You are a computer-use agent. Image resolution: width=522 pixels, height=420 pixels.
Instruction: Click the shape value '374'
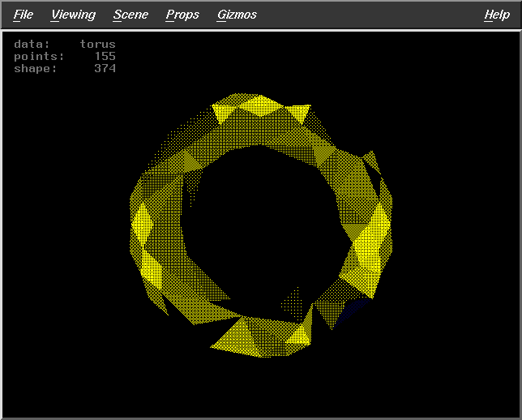click(105, 69)
